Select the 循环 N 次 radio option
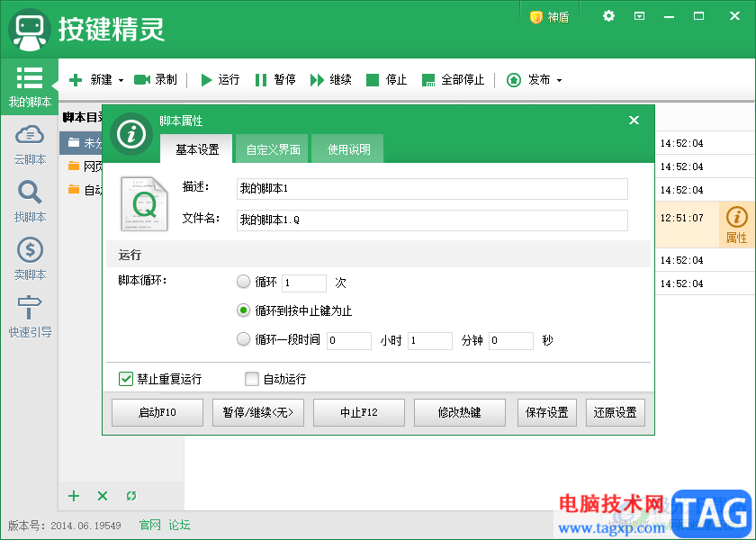The height and width of the screenshot is (540, 756). pyautogui.click(x=244, y=282)
